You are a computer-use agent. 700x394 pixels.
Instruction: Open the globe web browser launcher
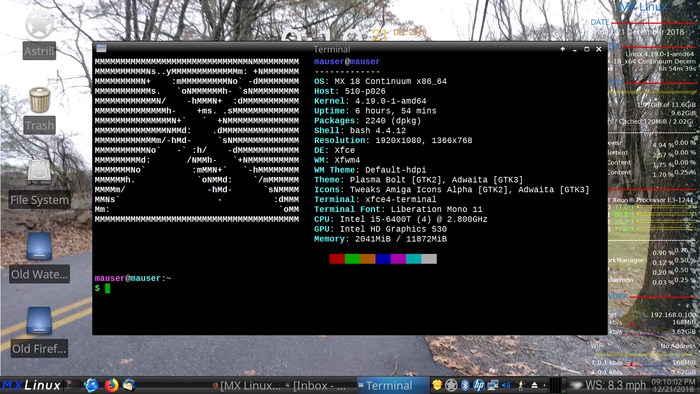click(91, 385)
